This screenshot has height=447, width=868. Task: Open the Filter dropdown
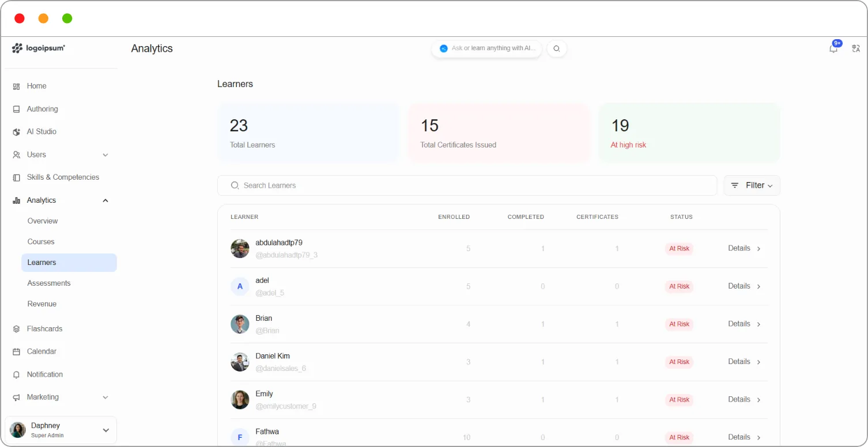coord(752,185)
